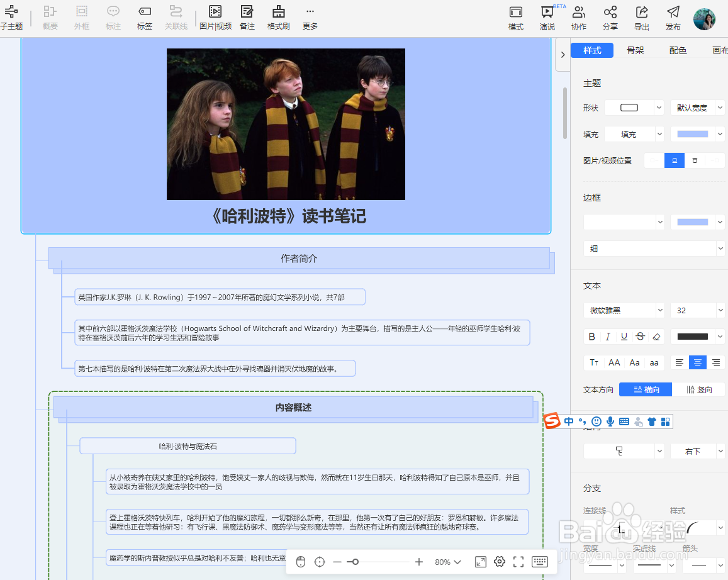Open the 细 border thickness dropdown
Screen dimensions: 728x580
[654, 248]
